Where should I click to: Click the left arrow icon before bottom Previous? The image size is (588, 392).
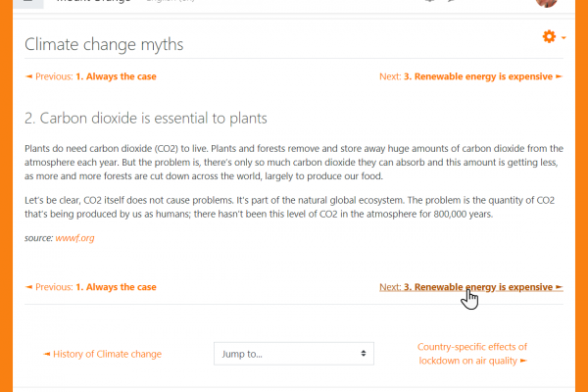[28, 287]
